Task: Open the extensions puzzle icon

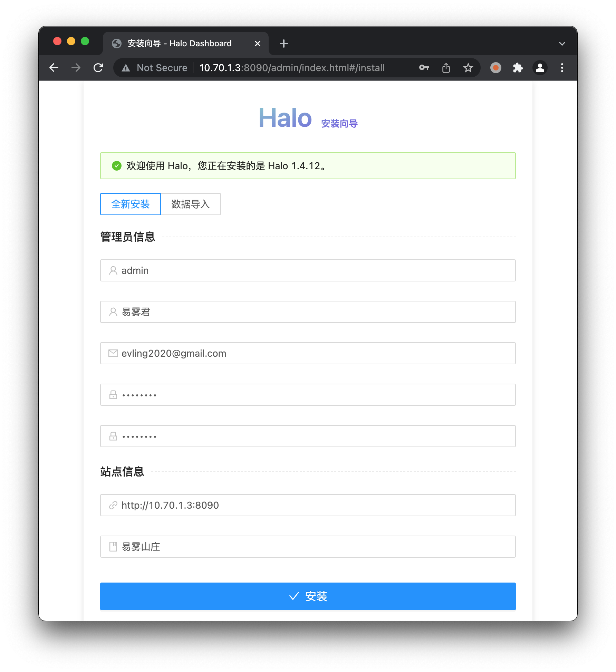Action: click(x=518, y=68)
